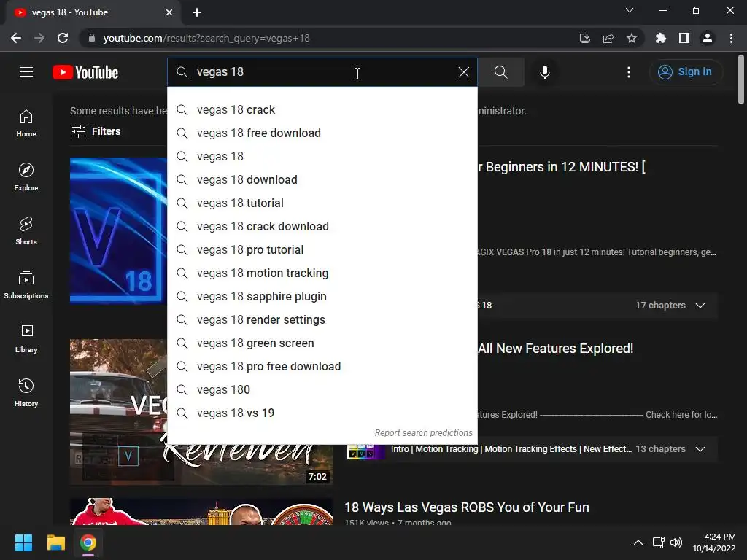Pick 'vegas 18 pro free download' suggestion
Image resolution: width=747 pixels, height=560 pixels.
[322, 366]
